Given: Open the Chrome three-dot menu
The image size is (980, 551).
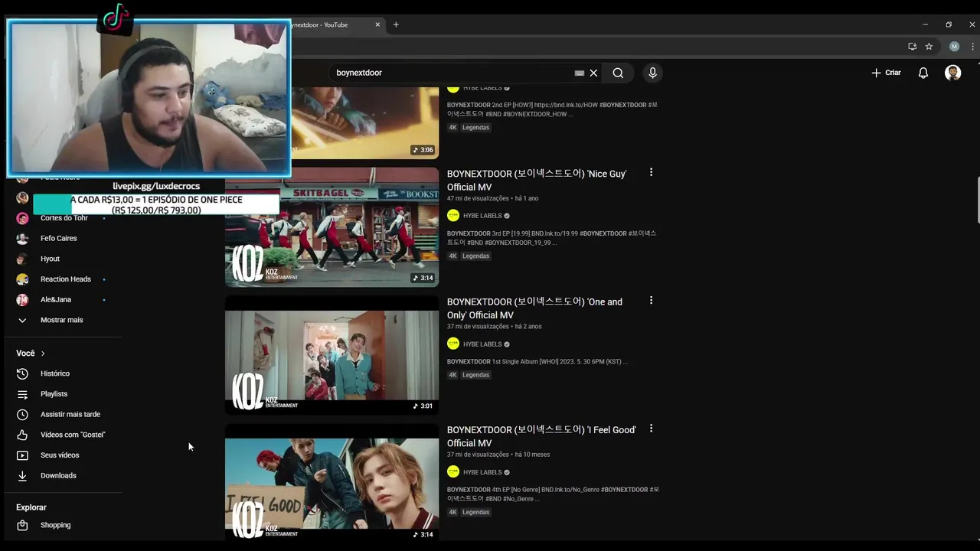Looking at the screenshot, I should pyautogui.click(x=972, y=47).
